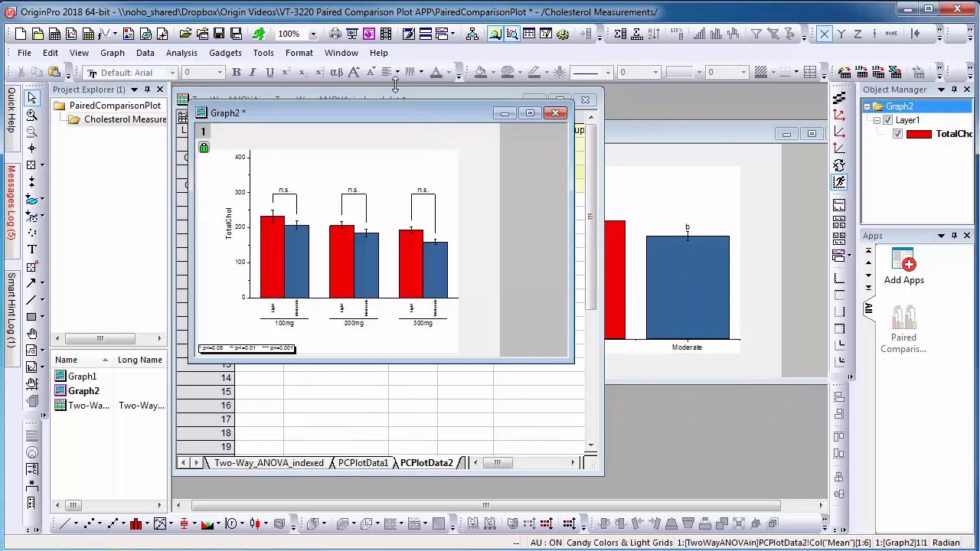Open the Default: Arial font dropdown
The height and width of the screenshot is (551, 980).
(x=172, y=73)
